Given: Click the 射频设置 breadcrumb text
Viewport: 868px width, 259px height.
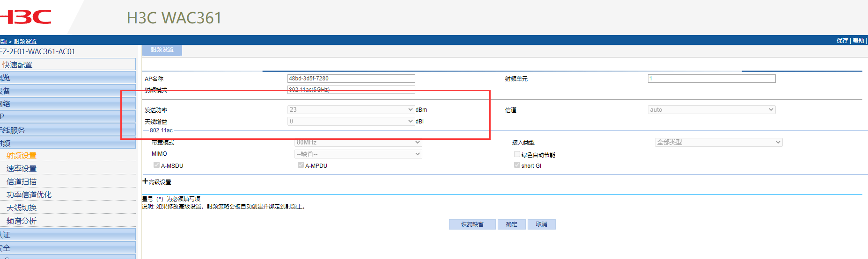Looking at the screenshot, I should click(25, 41).
